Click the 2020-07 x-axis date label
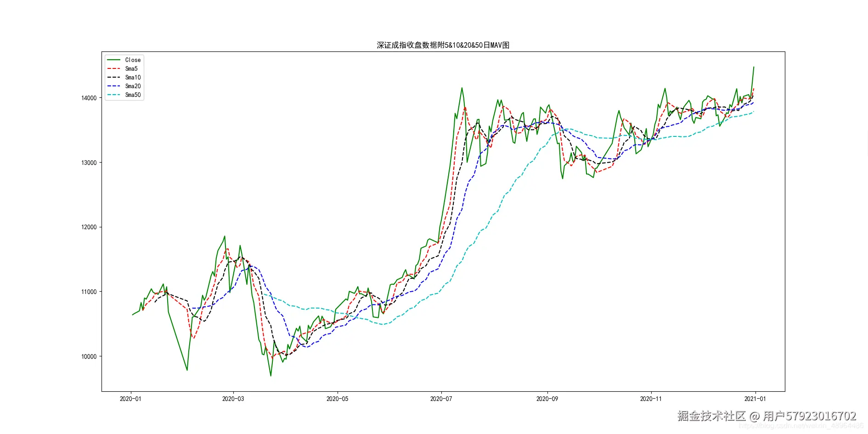Viewport: 868px width, 434px height. pyautogui.click(x=441, y=399)
